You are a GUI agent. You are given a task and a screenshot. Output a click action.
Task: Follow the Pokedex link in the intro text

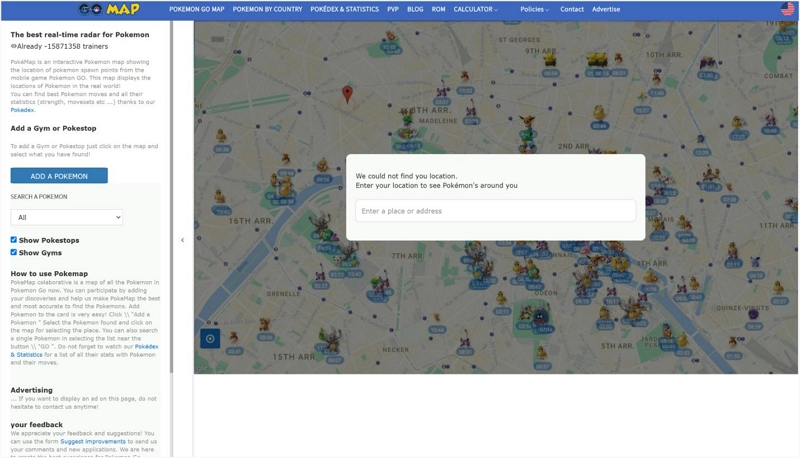coord(22,110)
